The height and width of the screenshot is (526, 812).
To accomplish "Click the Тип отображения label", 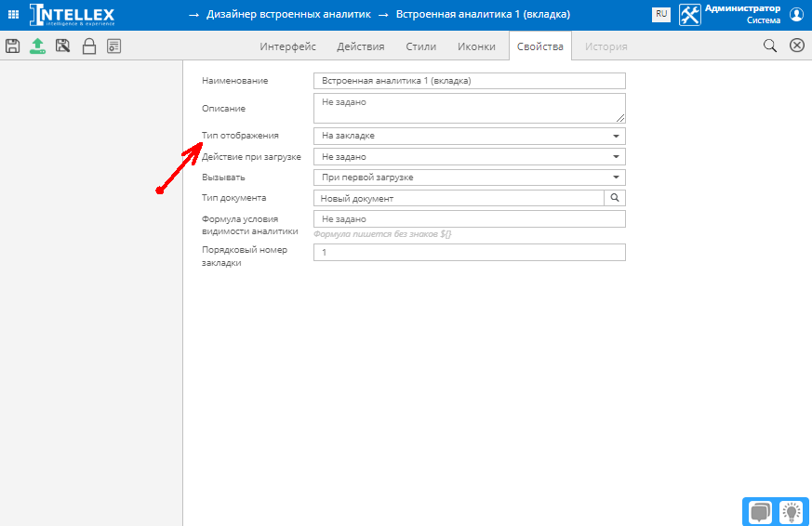I will pyautogui.click(x=240, y=136).
